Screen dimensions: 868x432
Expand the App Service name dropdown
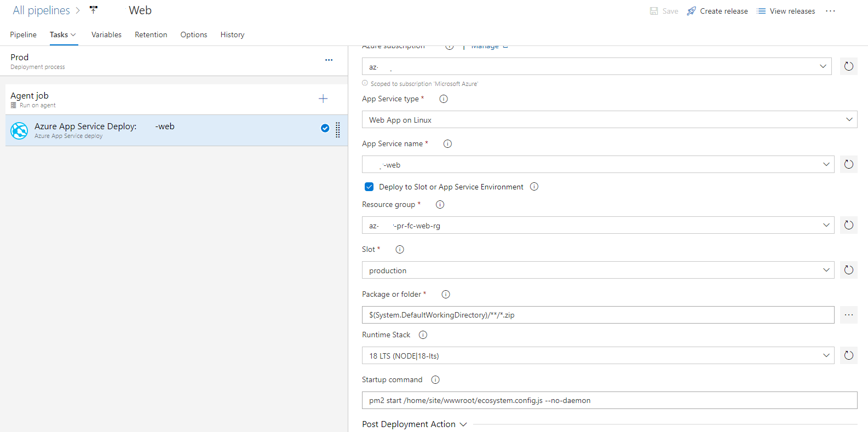point(598,164)
